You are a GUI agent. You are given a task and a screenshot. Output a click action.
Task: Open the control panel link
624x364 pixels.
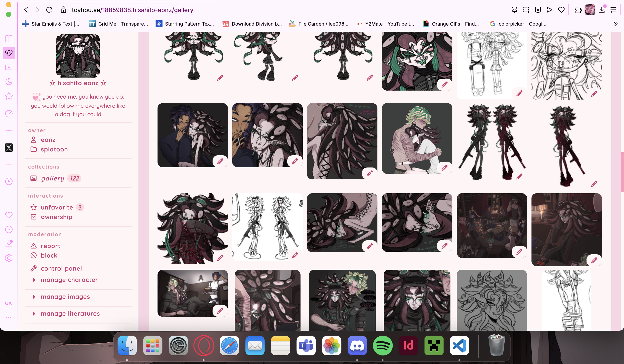point(61,268)
